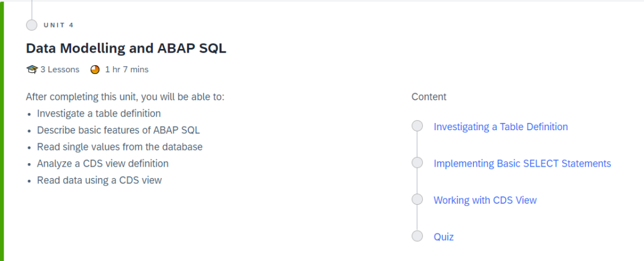Screen dimensions: 644x261
Task: Click the Content section heading
Action: coord(429,97)
